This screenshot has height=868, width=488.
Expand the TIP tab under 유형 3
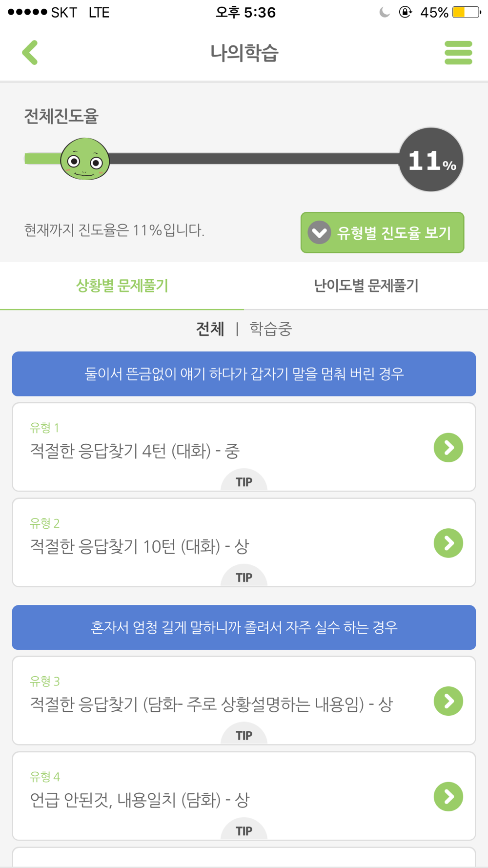pyautogui.click(x=244, y=735)
